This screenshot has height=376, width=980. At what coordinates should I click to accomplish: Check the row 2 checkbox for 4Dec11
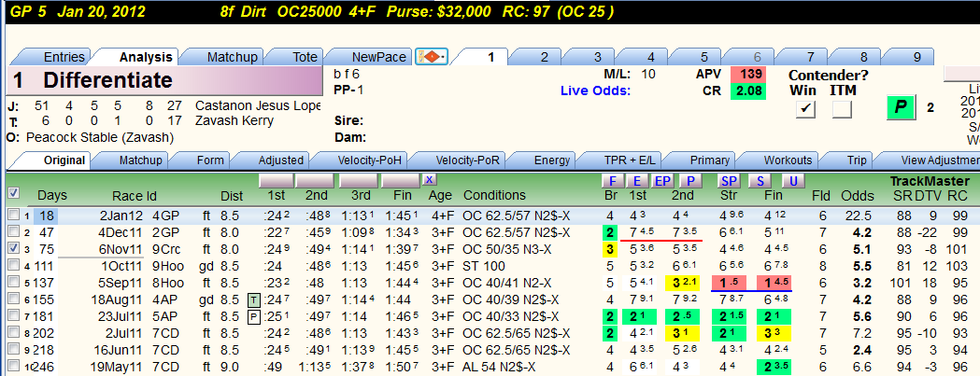[x=12, y=232]
